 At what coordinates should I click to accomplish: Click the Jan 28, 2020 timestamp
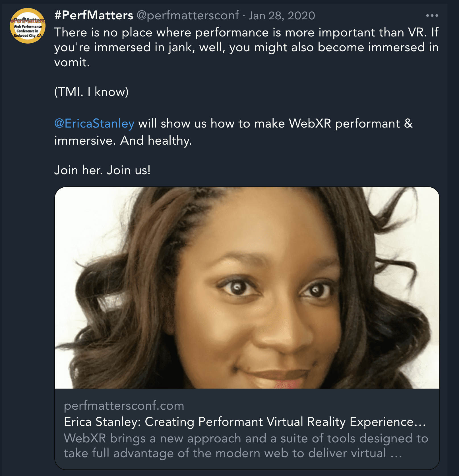[x=282, y=16]
